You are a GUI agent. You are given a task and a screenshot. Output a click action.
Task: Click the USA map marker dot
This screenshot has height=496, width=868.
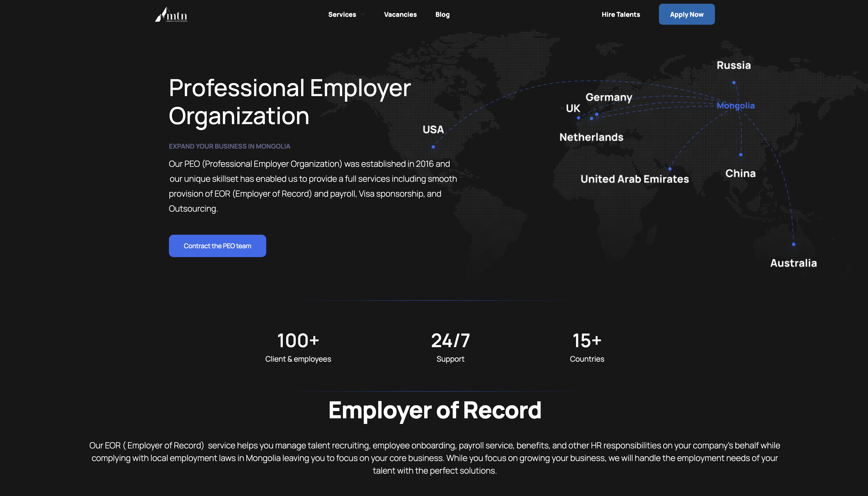433,147
